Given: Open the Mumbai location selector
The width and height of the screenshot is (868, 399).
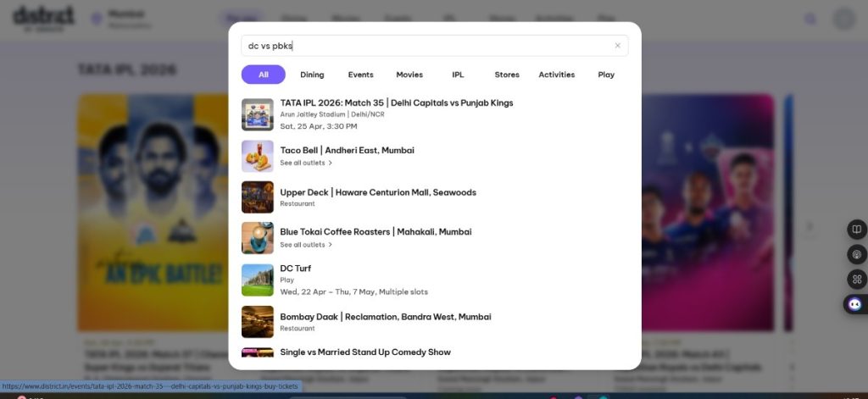Looking at the screenshot, I should pos(120,19).
